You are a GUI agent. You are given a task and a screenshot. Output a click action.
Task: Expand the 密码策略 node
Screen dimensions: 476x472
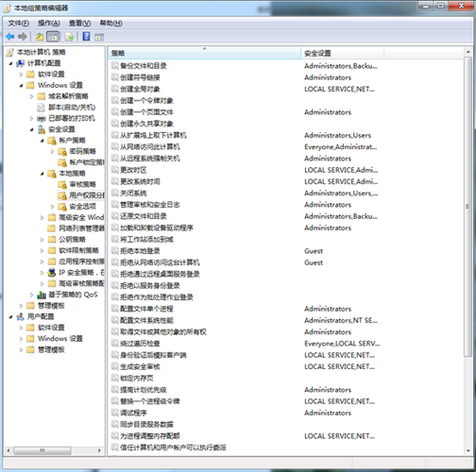(x=53, y=152)
